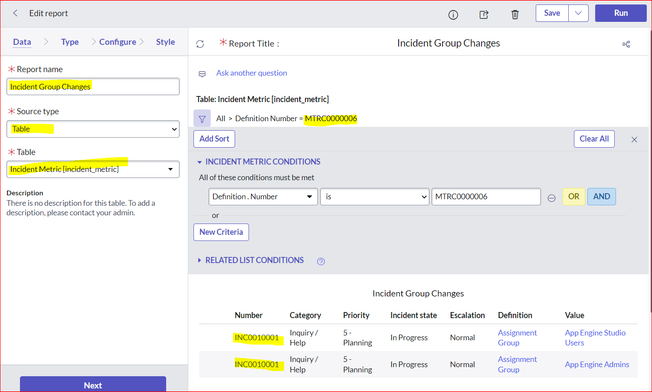
Task: Toggle the filter funnel icon
Action: coord(202,119)
